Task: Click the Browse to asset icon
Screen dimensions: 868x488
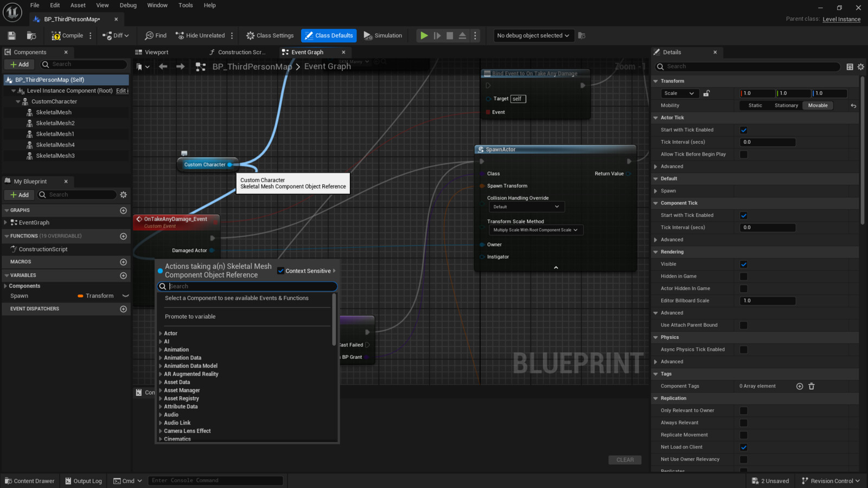Action: click(x=31, y=36)
